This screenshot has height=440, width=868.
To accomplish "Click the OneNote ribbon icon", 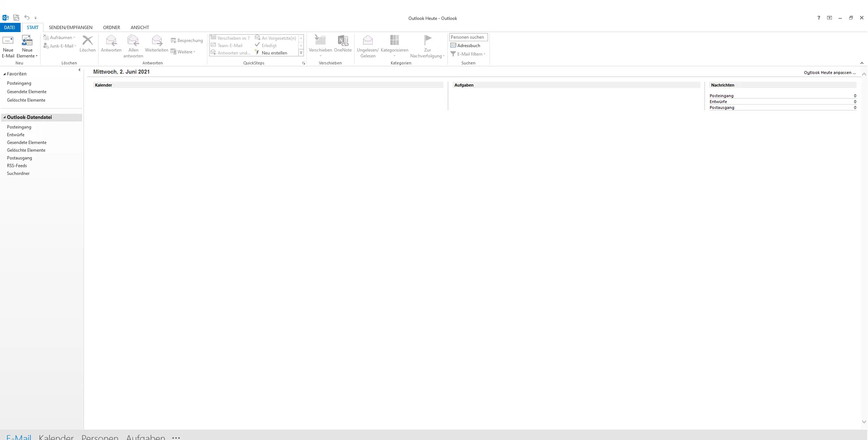I will [x=343, y=41].
